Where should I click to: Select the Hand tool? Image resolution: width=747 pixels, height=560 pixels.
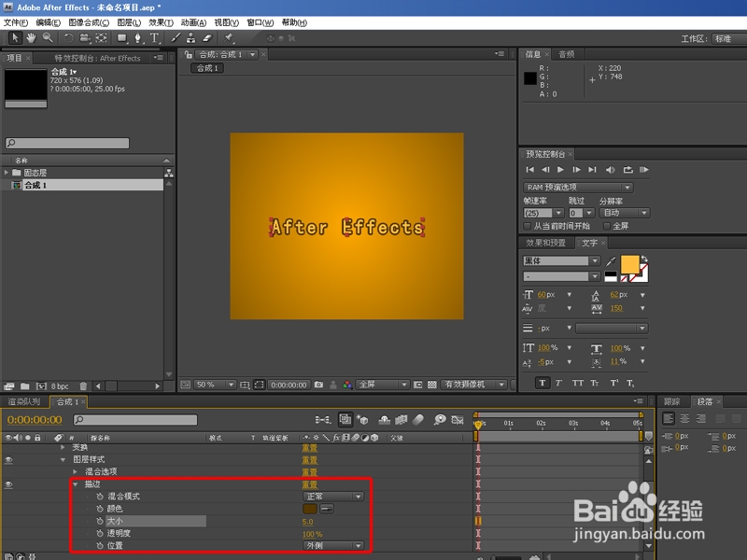[31, 37]
